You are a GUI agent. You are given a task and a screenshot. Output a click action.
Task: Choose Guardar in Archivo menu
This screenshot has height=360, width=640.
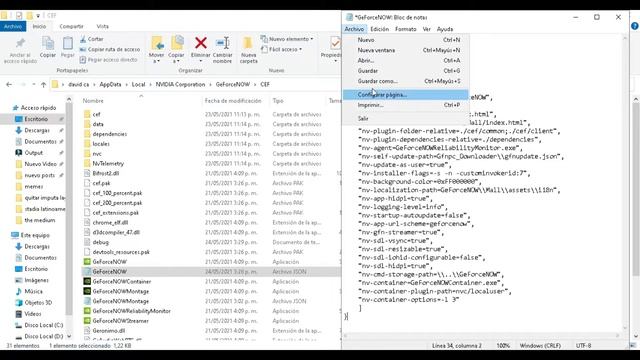pyautogui.click(x=406, y=71)
